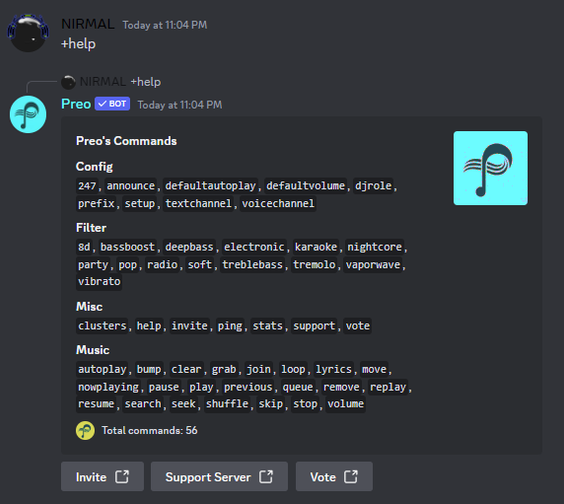Screen dimensions: 564x504
Task: Click the external link icon on Vote
Action: point(351,477)
